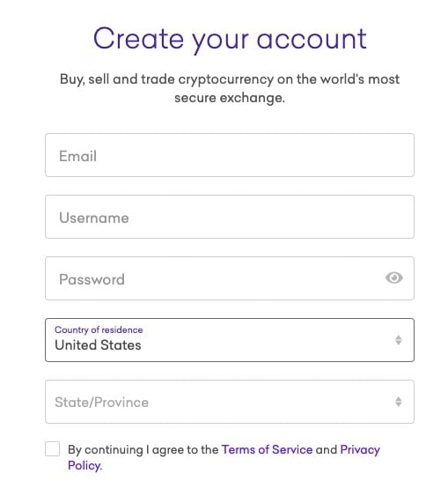Expand the State/Province dropdown

[x=230, y=402]
